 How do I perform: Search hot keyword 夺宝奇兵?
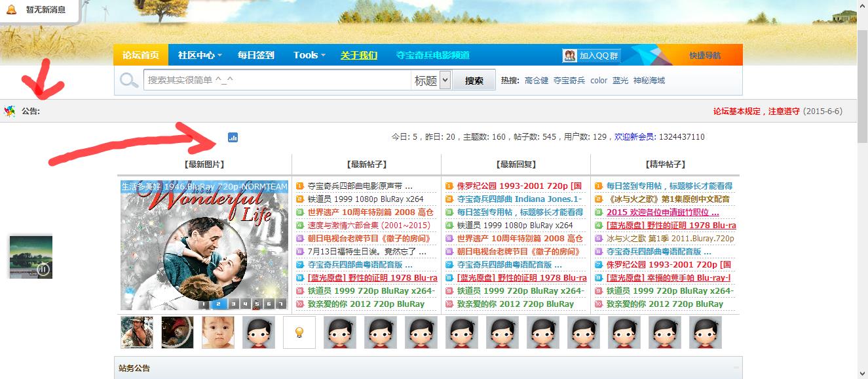pyautogui.click(x=569, y=81)
